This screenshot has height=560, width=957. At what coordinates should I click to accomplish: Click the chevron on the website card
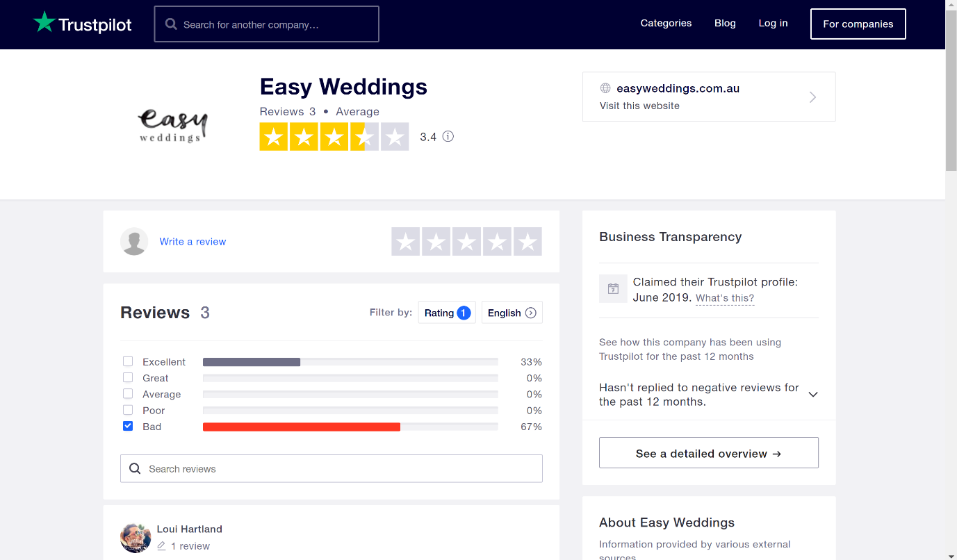point(812,97)
